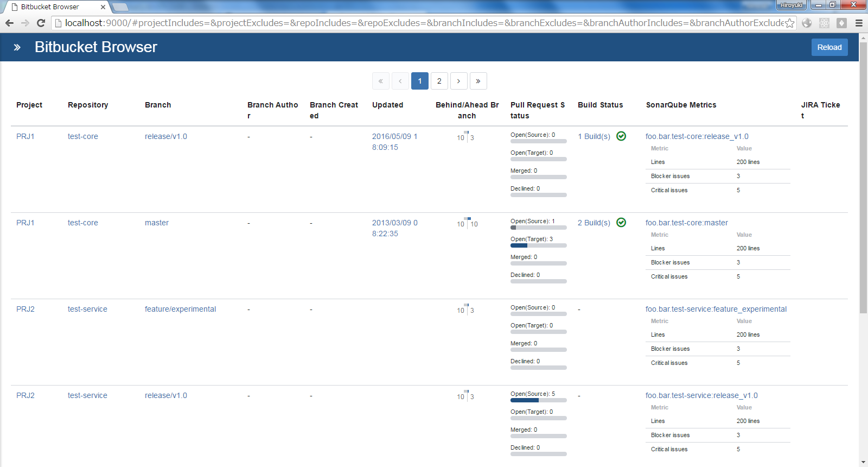Image resolution: width=868 pixels, height=467 pixels.
Task: Open foo.bar.test-core:master SonarQube link
Action: (687, 223)
